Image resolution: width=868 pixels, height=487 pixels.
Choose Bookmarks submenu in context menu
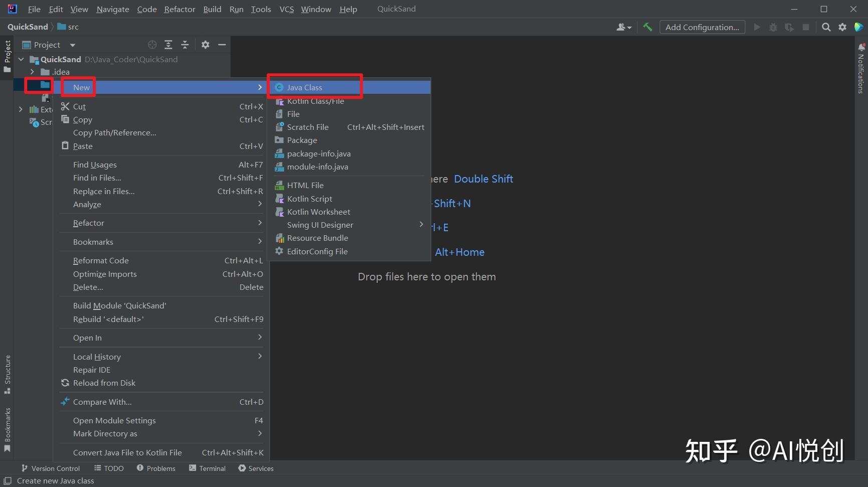pos(161,242)
